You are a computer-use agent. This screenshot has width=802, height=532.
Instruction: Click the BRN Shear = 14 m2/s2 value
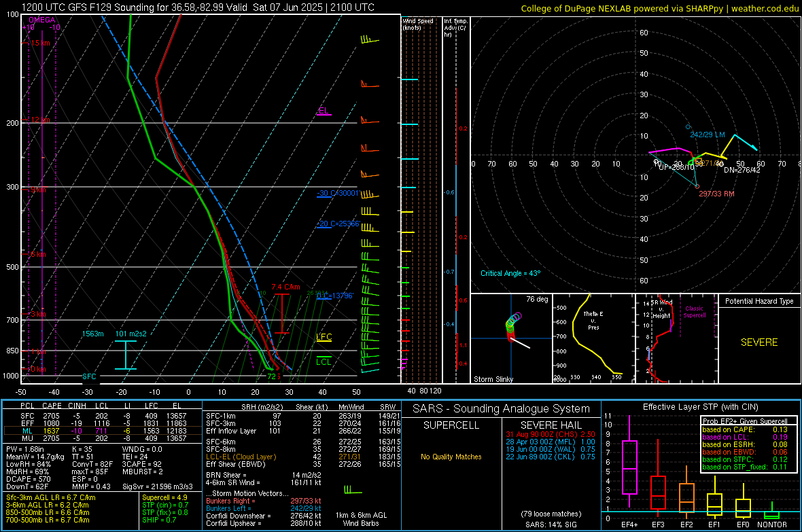263,475
